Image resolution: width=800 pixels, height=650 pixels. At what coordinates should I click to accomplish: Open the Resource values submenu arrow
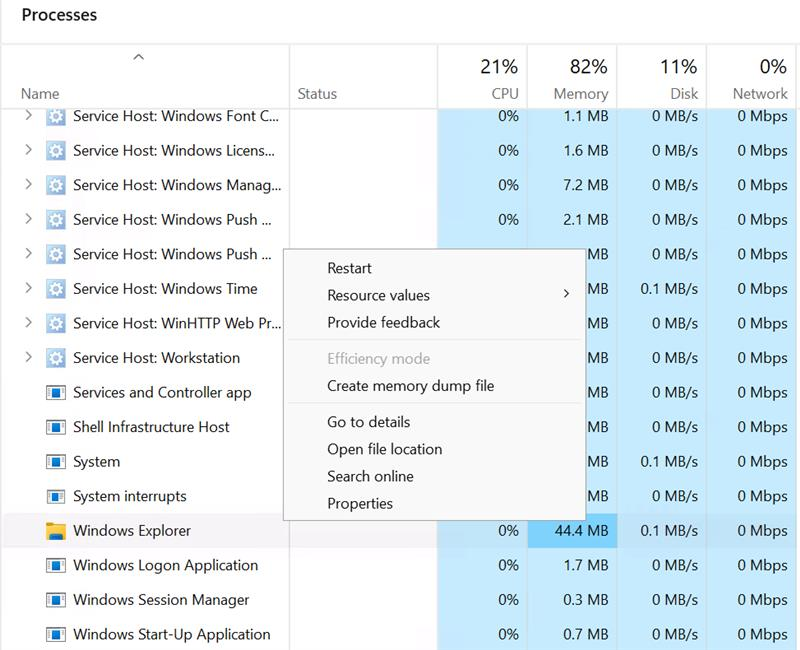[566, 294]
